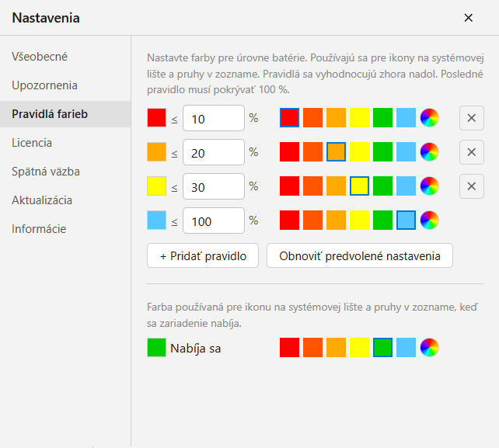Choose red palette color in 100 % row
Screen dimensions: 499x448
point(289,220)
